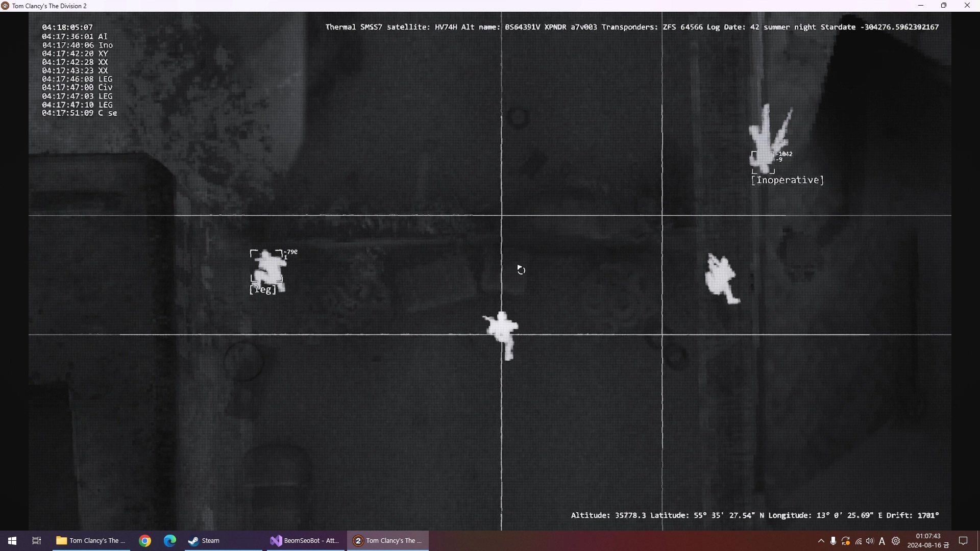Open the Windows Update tray icon
The width and height of the screenshot is (980, 551).
coord(846,541)
